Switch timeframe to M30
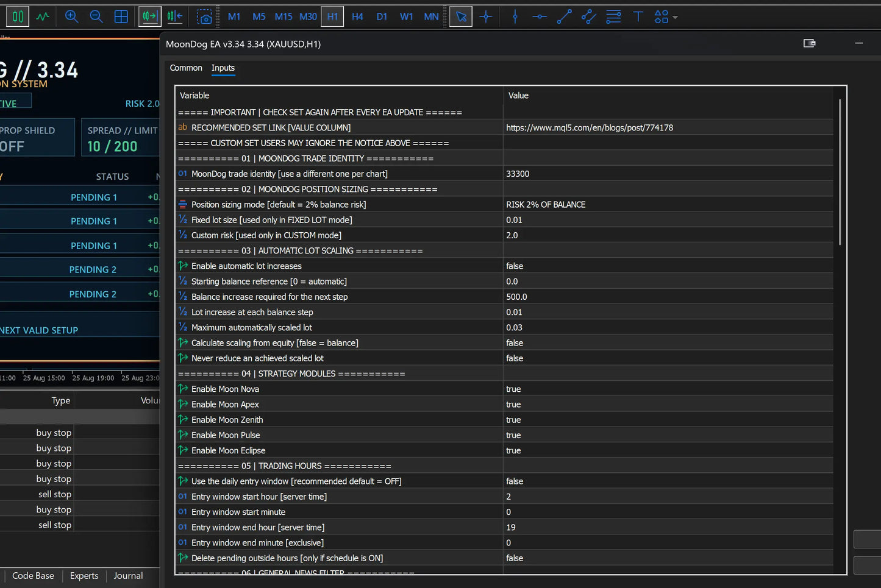The height and width of the screenshot is (588, 881). point(308,16)
